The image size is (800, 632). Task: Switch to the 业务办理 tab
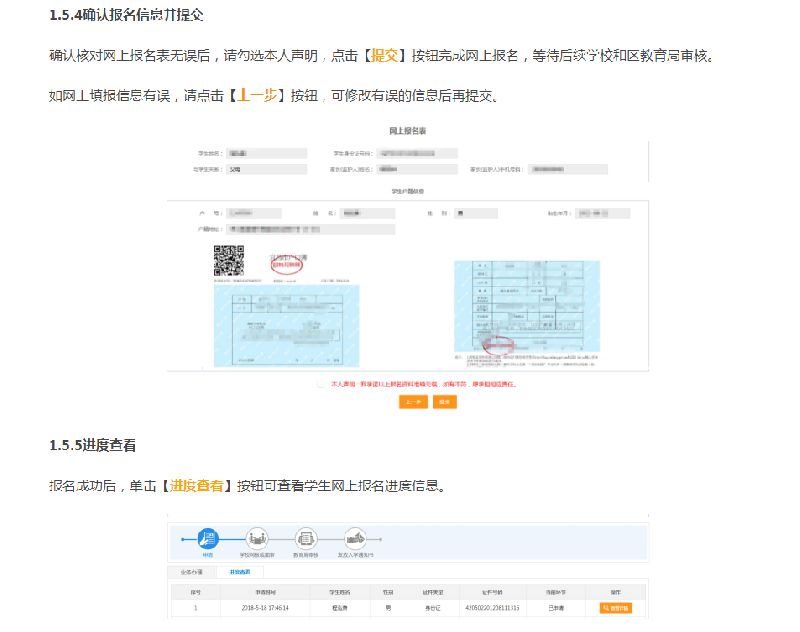pyautogui.click(x=191, y=572)
